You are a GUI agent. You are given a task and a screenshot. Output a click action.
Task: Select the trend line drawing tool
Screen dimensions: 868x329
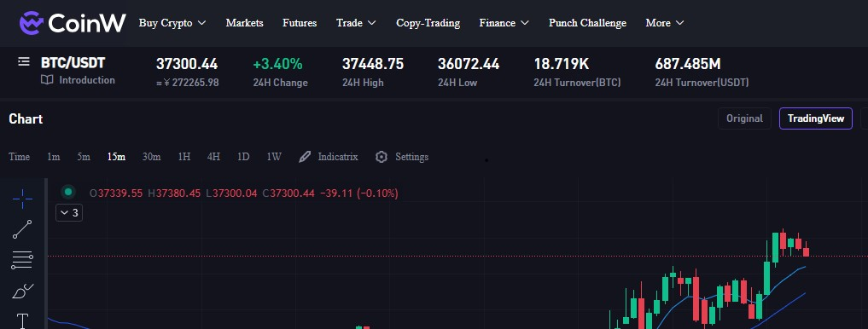pyautogui.click(x=22, y=229)
